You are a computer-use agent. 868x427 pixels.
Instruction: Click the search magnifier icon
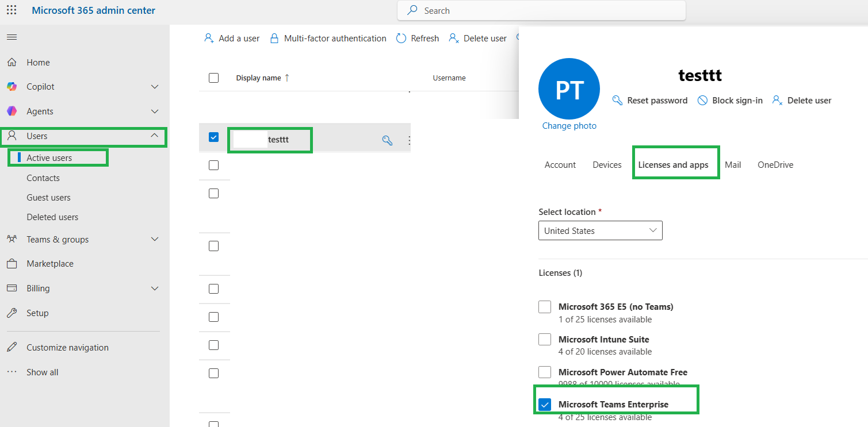point(412,10)
